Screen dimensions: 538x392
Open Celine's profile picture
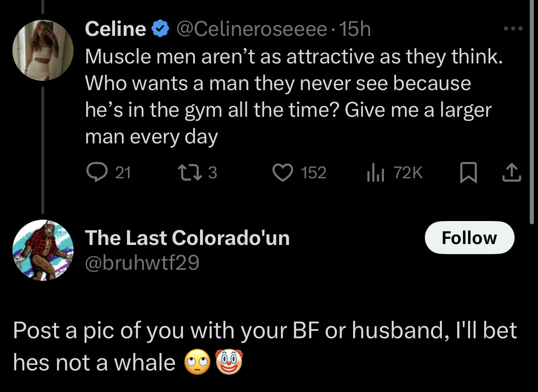click(43, 51)
